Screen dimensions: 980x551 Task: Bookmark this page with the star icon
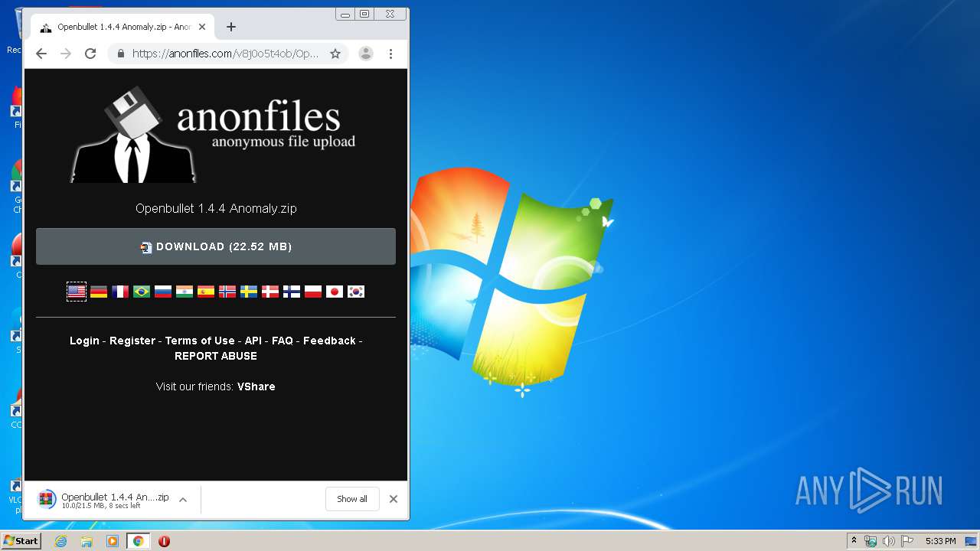point(335,54)
